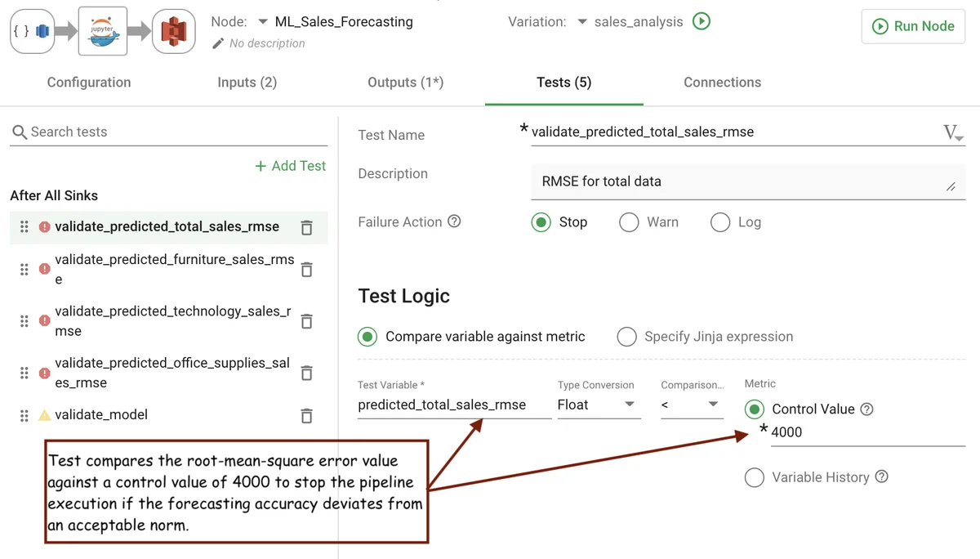This screenshot has width=980, height=559.
Task: Delete the validate_predicted_total_sales_rmse test
Action: [x=307, y=228]
